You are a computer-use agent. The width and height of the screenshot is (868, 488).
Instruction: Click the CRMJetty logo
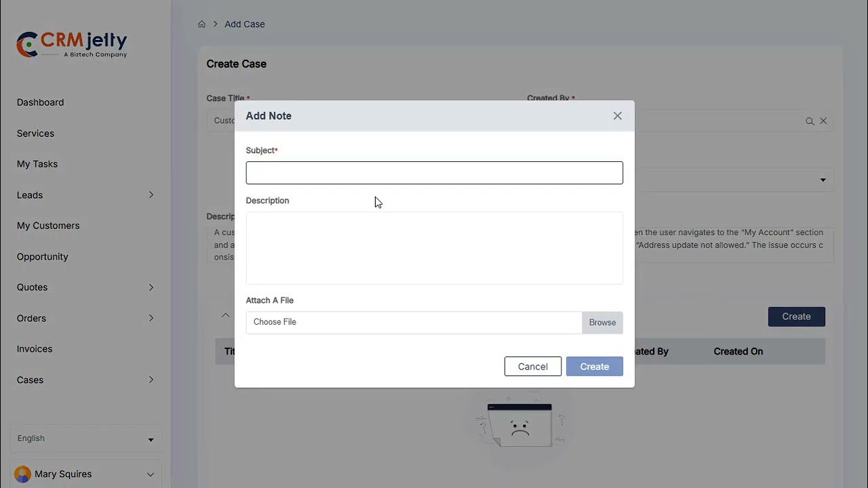(x=72, y=45)
